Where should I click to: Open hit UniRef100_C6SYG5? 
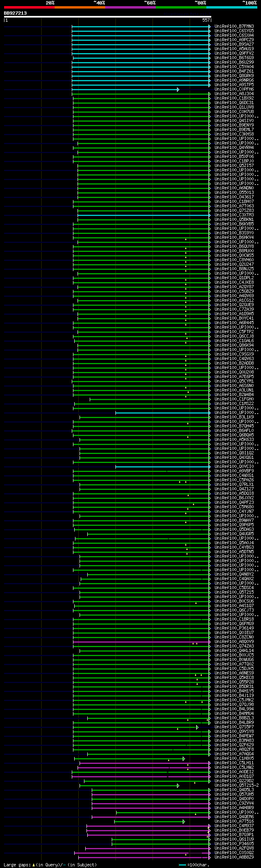click(234, 31)
